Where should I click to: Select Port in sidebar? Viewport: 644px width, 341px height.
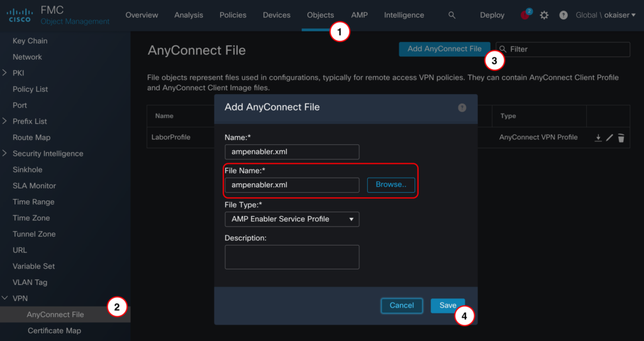coord(19,105)
